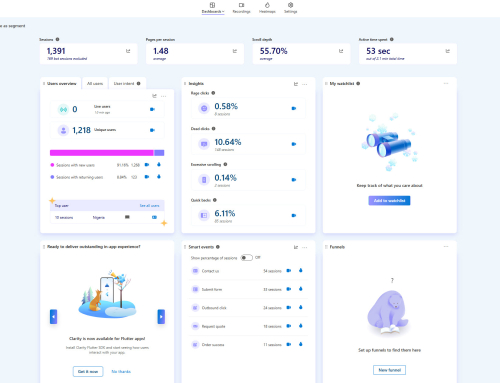The image size is (500, 383).
Task: View recordings for Quick backs 6.11%
Action: (294, 215)
